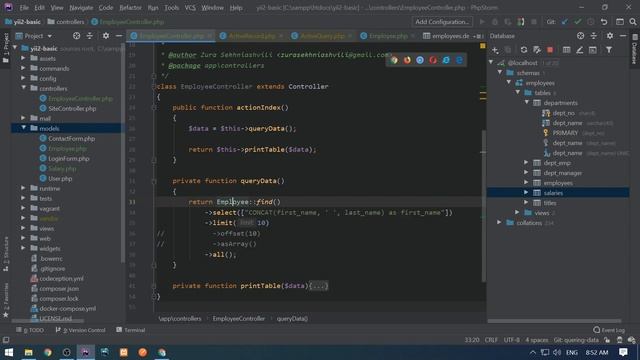Toggle fold for queryData function

154,181
